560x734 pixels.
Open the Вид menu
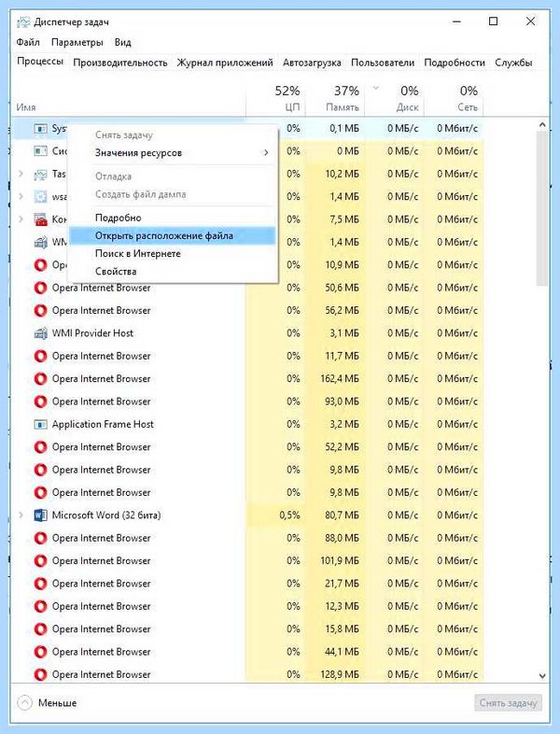[122, 42]
